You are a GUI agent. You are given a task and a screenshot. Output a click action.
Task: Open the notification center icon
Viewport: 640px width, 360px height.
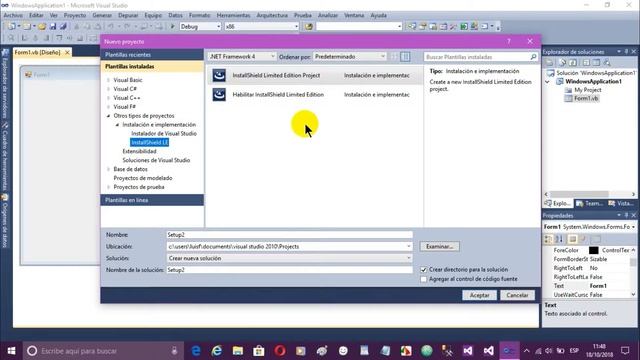pos(625,351)
